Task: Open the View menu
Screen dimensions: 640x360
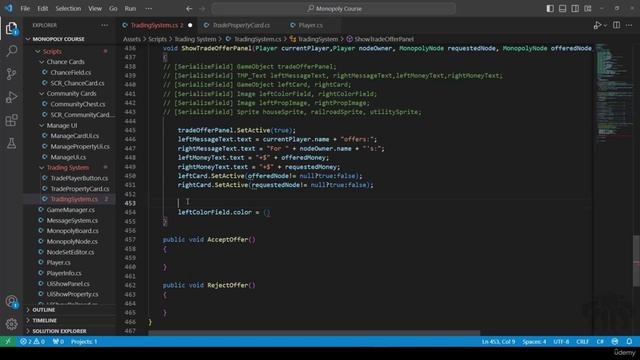Action: click(95, 9)
